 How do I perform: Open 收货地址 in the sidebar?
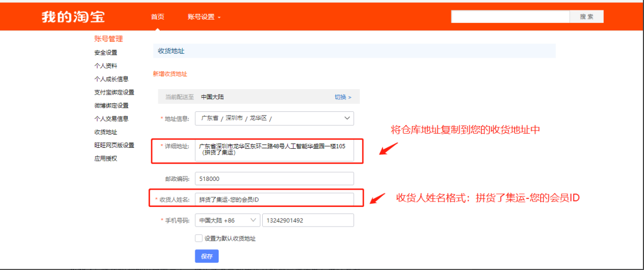tap(106, 132)
